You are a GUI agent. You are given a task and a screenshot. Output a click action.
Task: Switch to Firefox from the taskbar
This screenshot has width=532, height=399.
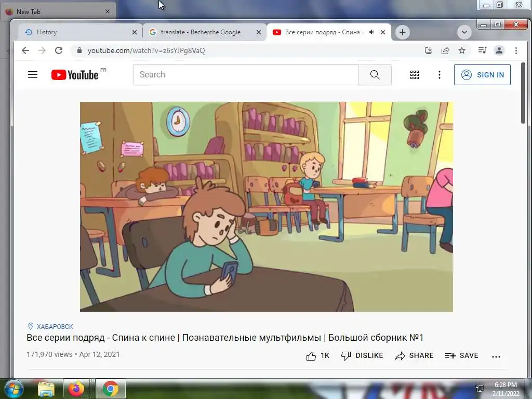click(x=76, y=389)
